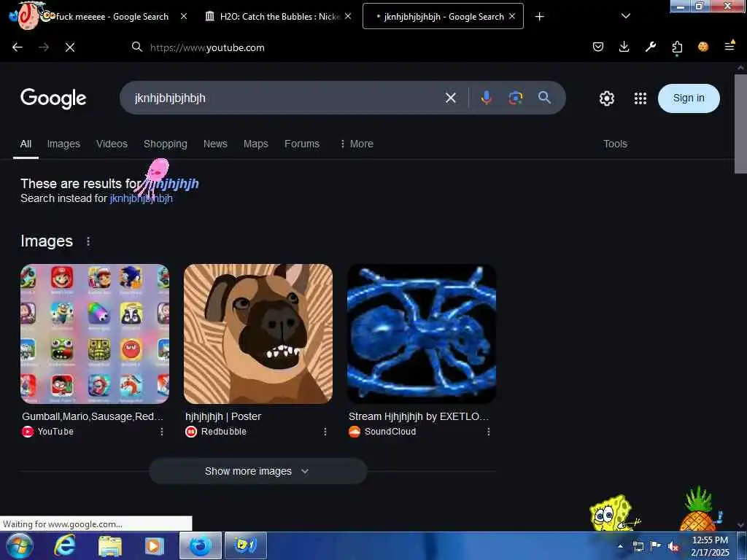Click the muted volume tray icon
The height and width of the screenshot is (560, 747).
673,546
